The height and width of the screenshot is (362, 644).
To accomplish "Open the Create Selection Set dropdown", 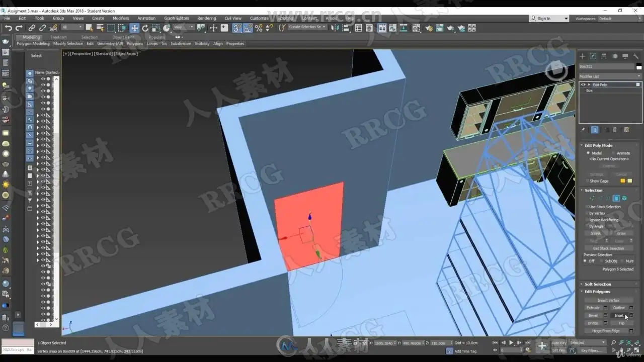I will tap(307, 27).
